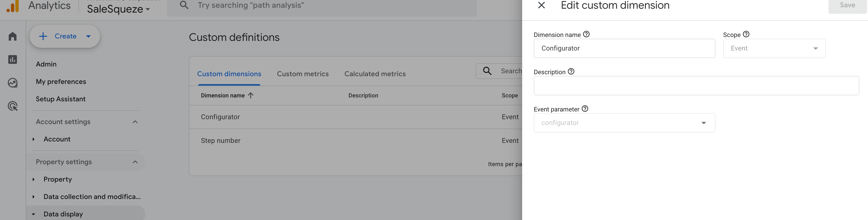The width and height of the screenshot is (868, 220).
Task: Close the Edit custom dimension panel
Action: click(542, 5)
